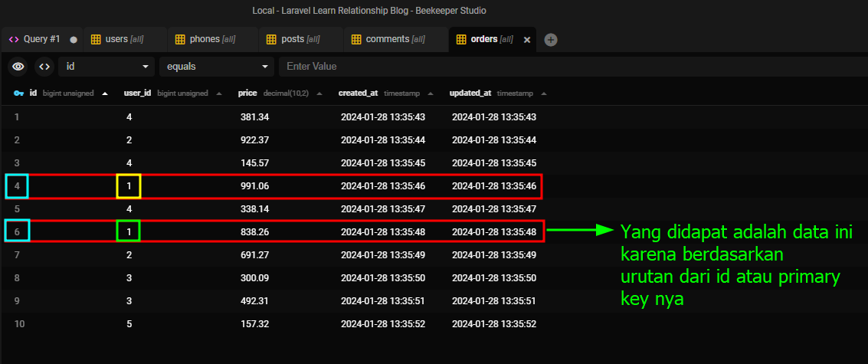Click the plus icon to add new tab
The width and height of the screenshot is (868, 364).
pos(551,40)
